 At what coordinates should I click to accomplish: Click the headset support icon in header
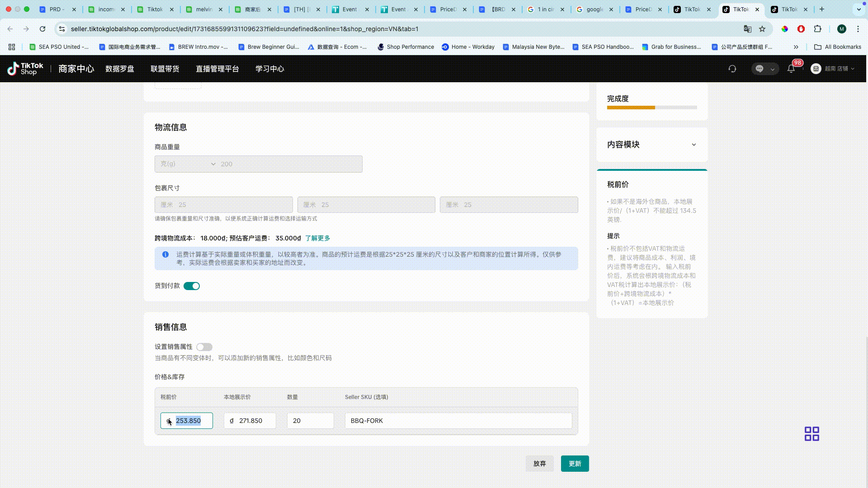(x=732, y=69)
